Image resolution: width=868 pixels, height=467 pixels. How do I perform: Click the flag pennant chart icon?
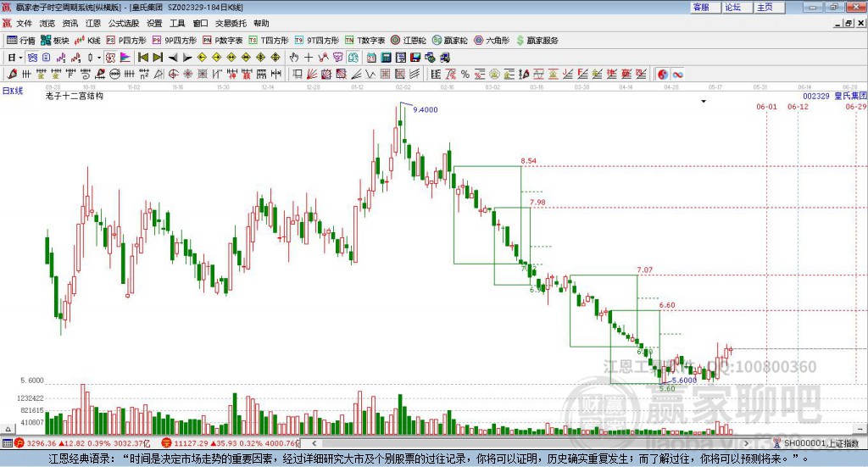[125, 58]
